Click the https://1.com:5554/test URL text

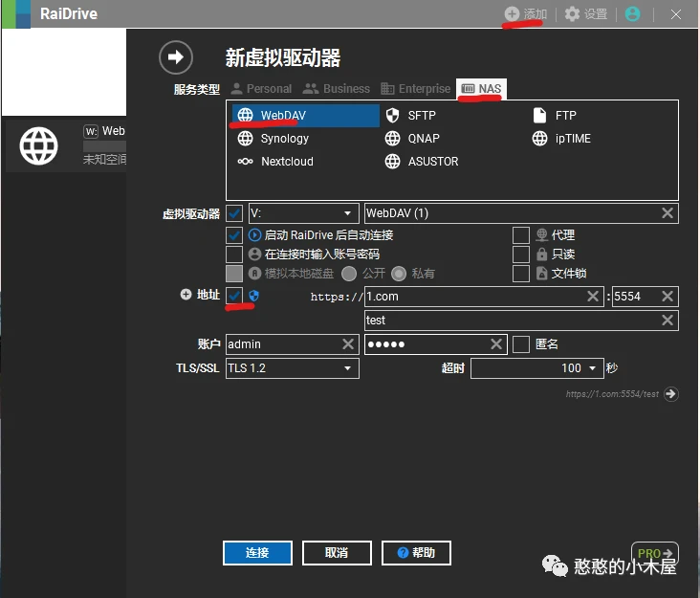[612, 394]
